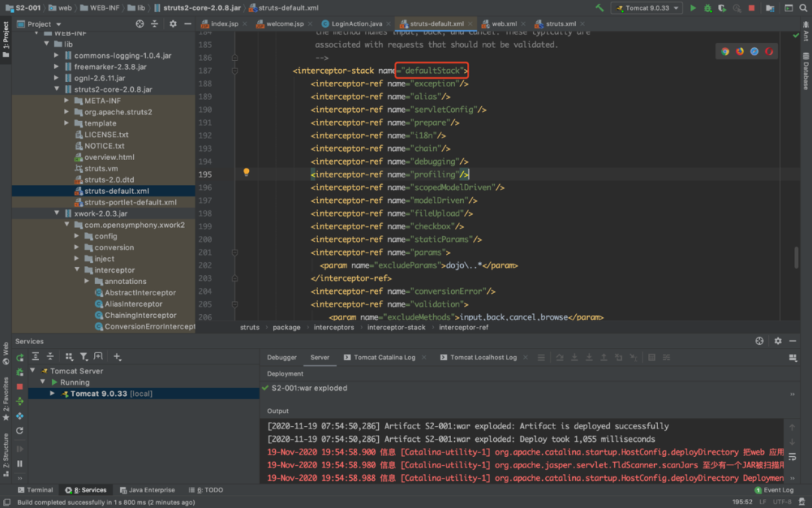This screenshot has height=508, width=812.
Task: Open the 6: TODO tool window
Action: click(x=206, y=490)
